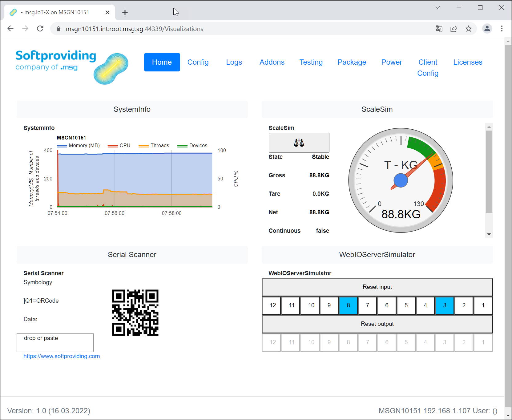Viewport: 512px width, 420px height.
Task: Click the translate page icon
Action: (439, 29)
